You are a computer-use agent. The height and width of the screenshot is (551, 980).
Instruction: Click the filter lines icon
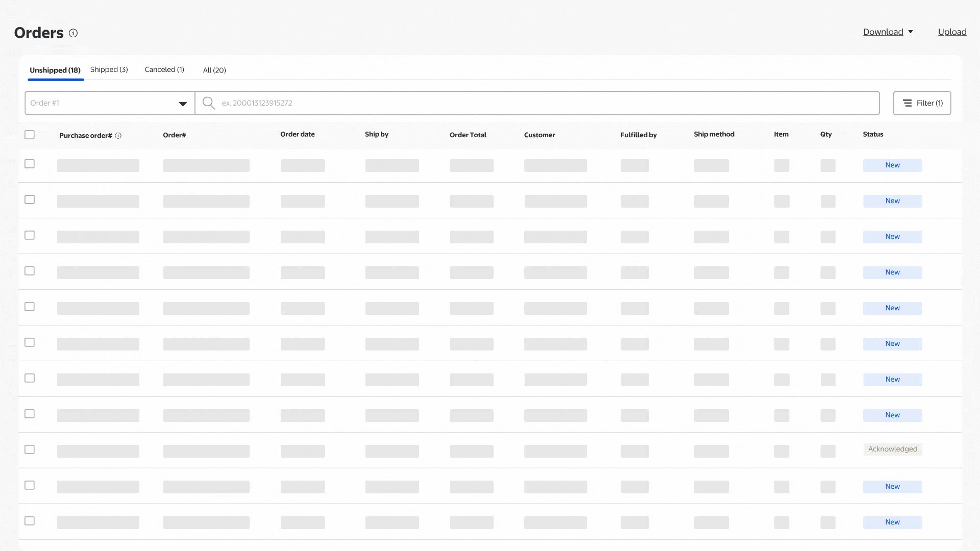coord(907,103)
